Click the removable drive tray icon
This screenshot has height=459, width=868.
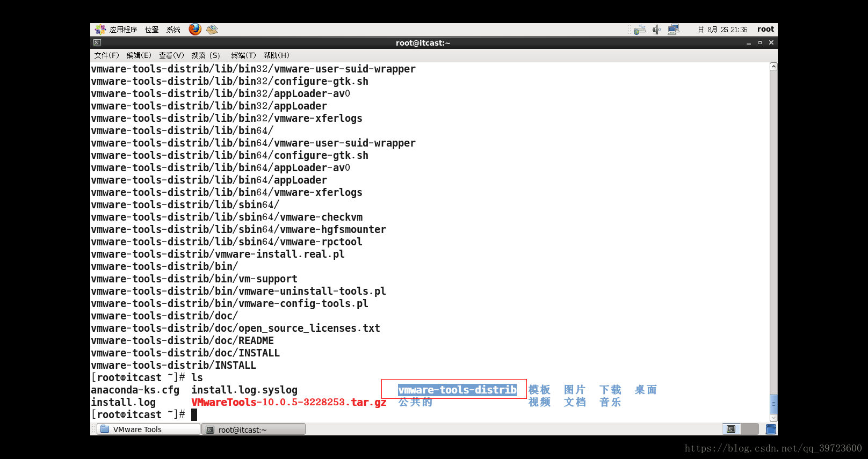coord(639,30)
